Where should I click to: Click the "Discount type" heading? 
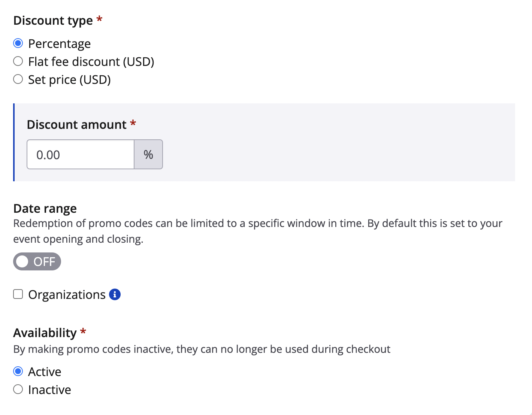(53, 21)
